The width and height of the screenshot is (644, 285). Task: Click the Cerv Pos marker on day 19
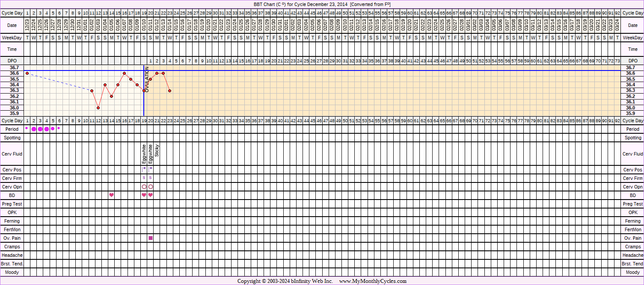[144, 169]
